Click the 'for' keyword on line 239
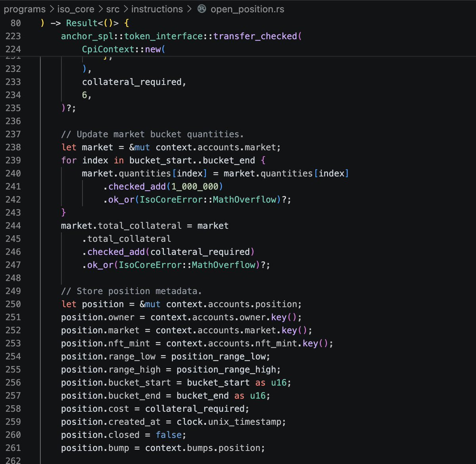This screenshot has width=476, height=464. tap(69, 160)
